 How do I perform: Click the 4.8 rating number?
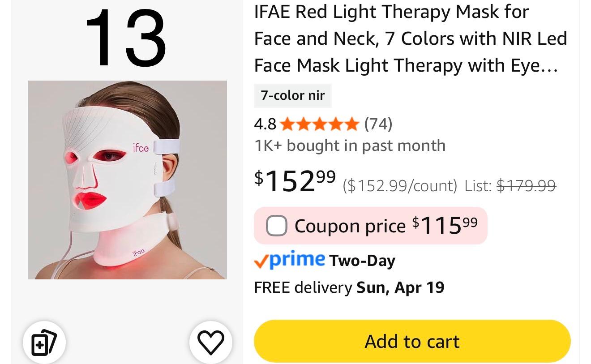coord(265,124)
